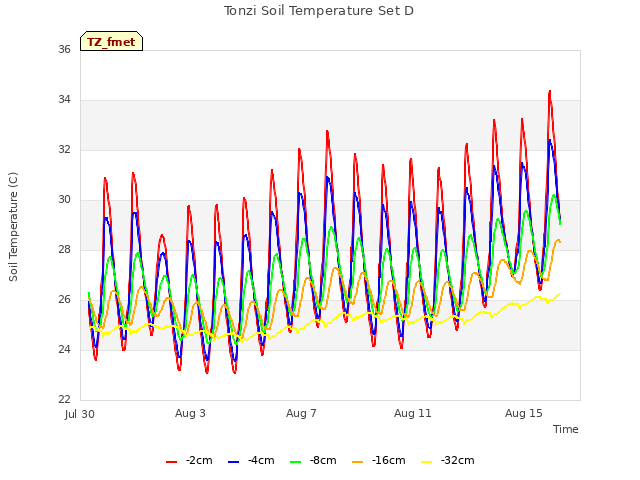The image size is (640, 480).
Task: Click the 32 y-axis tick label
Action: click(x=64, y=150)
